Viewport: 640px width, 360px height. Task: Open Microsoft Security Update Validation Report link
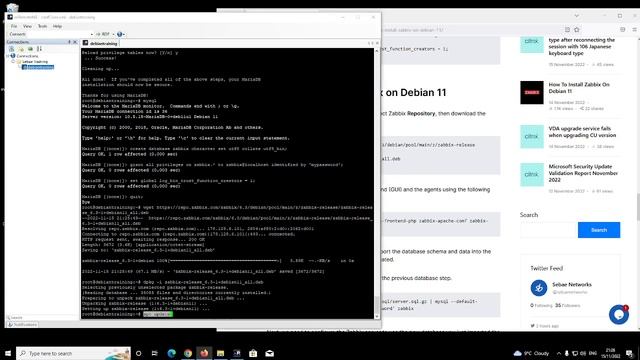[x=583, y=173]
